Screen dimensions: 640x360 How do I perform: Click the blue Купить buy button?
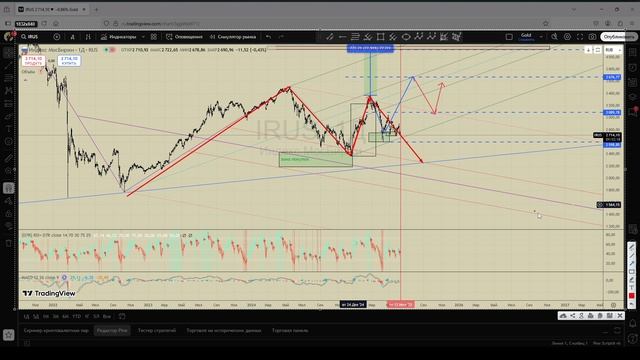(69, 61)
